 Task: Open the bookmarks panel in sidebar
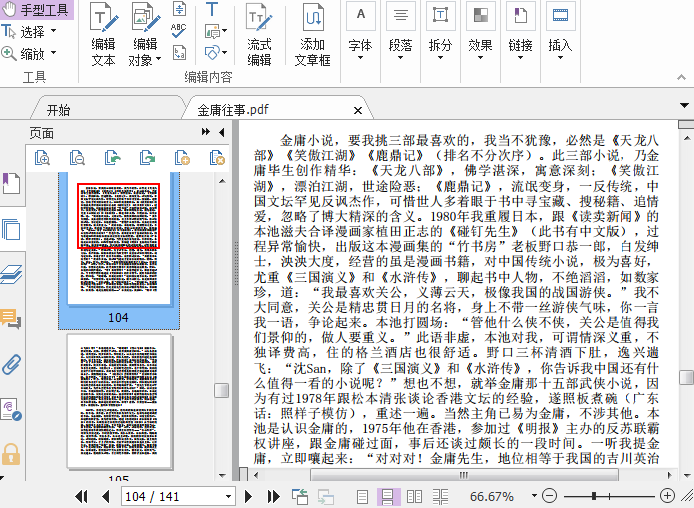pos(11,183)
